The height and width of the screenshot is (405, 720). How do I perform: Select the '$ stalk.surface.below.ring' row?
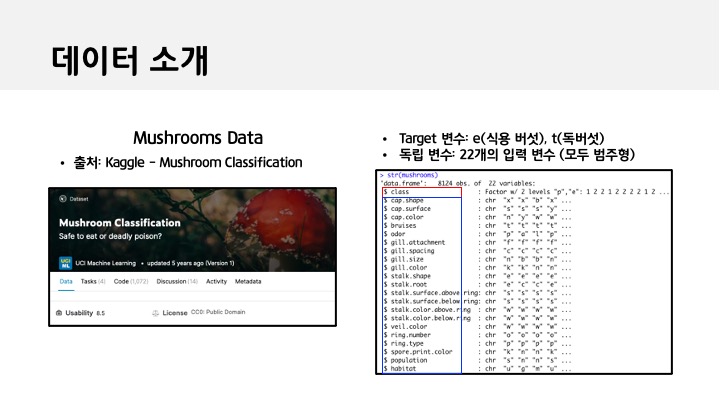[478, 301]
